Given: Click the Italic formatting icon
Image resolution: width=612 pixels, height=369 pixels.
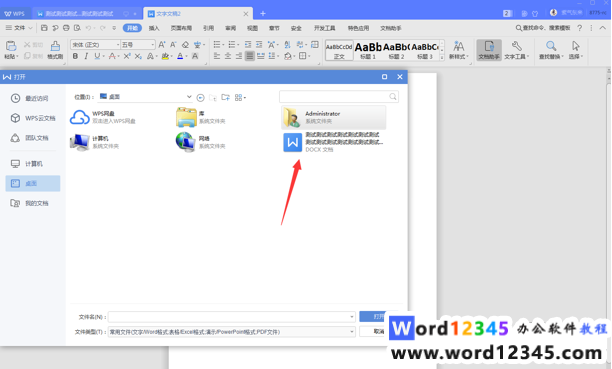Looking at the screenshot, I should point(86,56).
